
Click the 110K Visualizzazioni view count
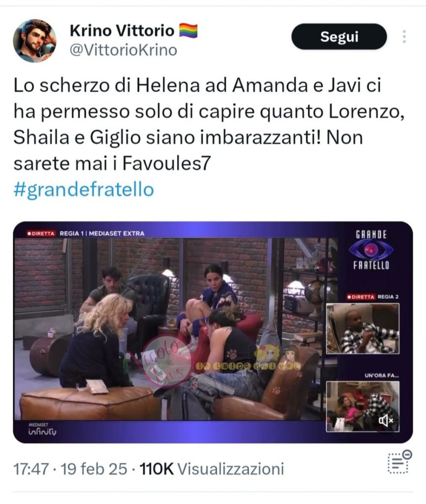click(212, 469)
